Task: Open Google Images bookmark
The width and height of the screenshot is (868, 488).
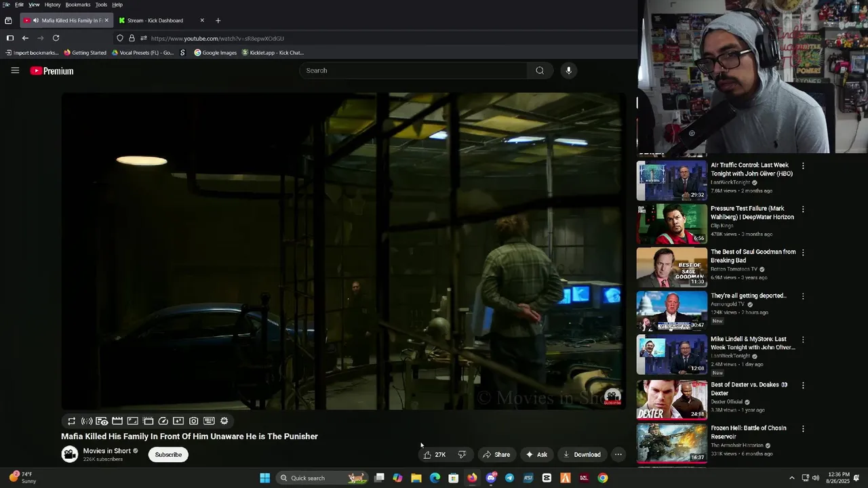Action: 216,52
